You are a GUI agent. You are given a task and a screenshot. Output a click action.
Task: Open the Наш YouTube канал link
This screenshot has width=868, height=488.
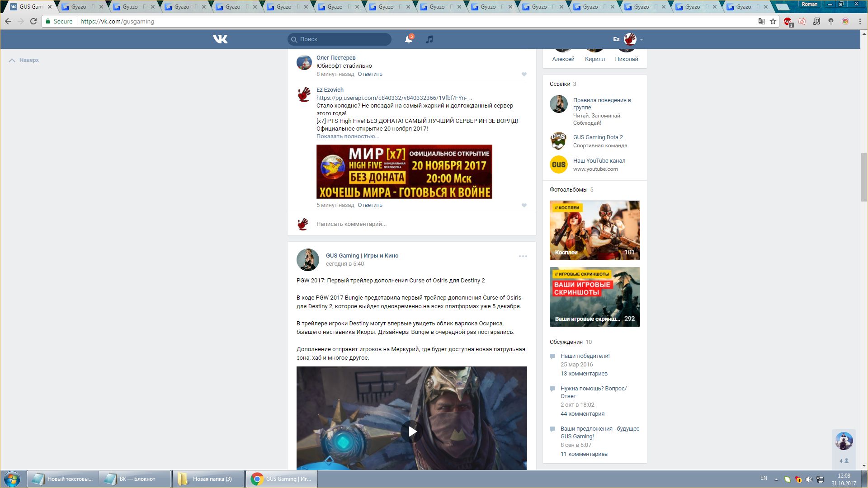click(599, 161)
